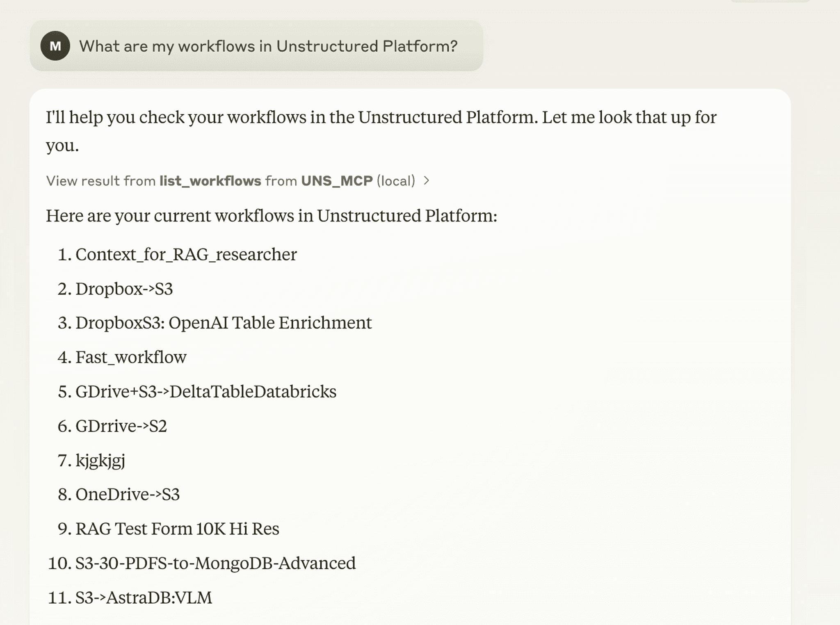Click S3-30-PDFS-to-MongoDB-Advanced entry
Viewport: 840px width, 625px height.
215,563
